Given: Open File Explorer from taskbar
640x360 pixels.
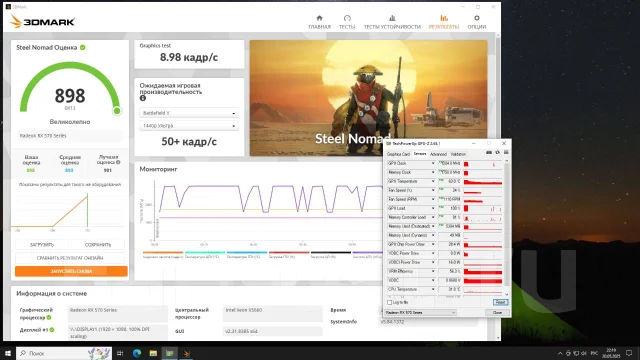Looking at the screenshot, I should (x=153, y=353).
